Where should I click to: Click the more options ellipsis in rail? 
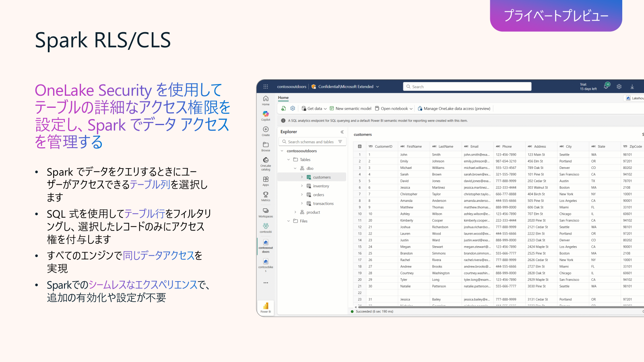[266, 283]
